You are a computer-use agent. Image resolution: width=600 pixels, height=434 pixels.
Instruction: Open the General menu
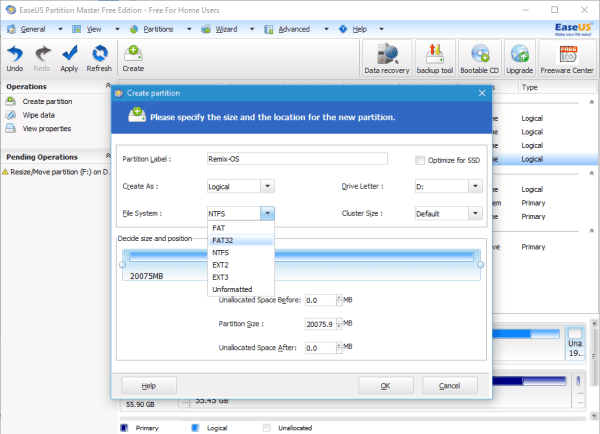coord(33,29)
